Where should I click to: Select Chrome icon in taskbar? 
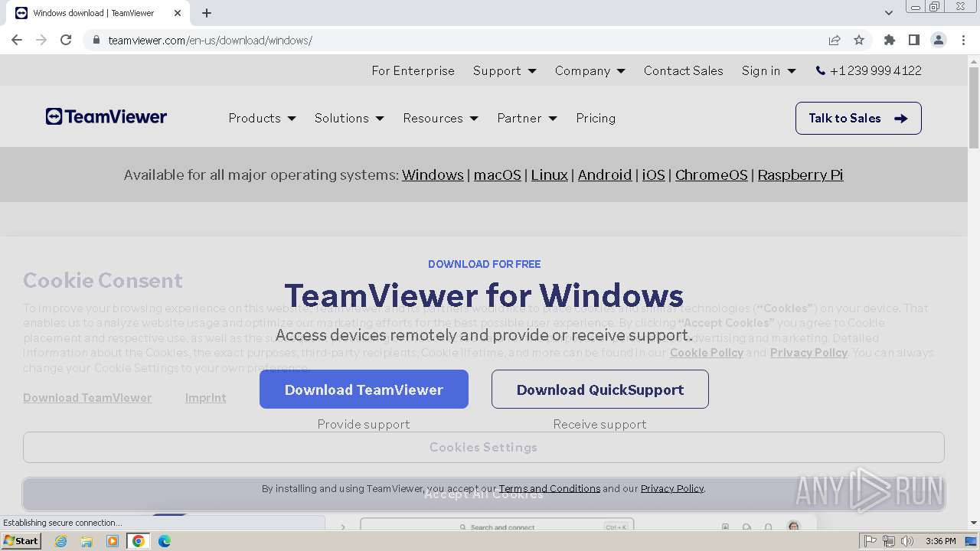138,541
